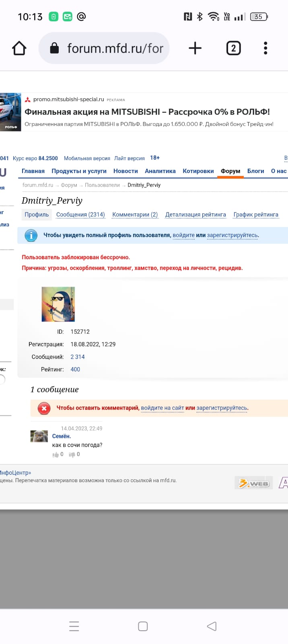Tap the Android back navigation button
This screenshot has height=644, width=288.
212,626
